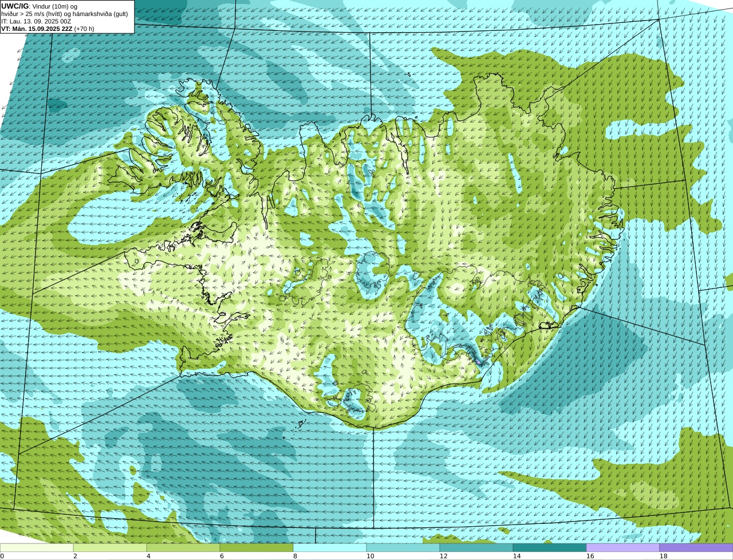Click the 'IT: Lau. 13. 09. 2025 00Z' line
This screenshot has width=733, height=560.
point(36,21)
